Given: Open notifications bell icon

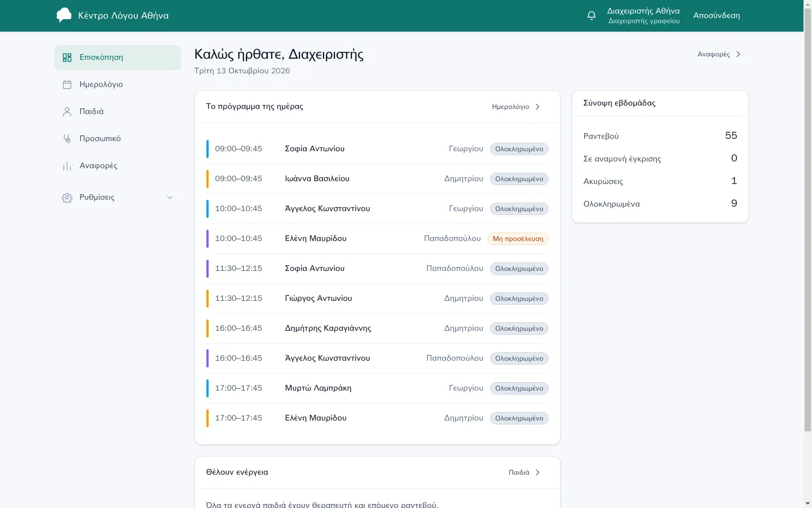Looking at the screenshot, I should 592,16.
